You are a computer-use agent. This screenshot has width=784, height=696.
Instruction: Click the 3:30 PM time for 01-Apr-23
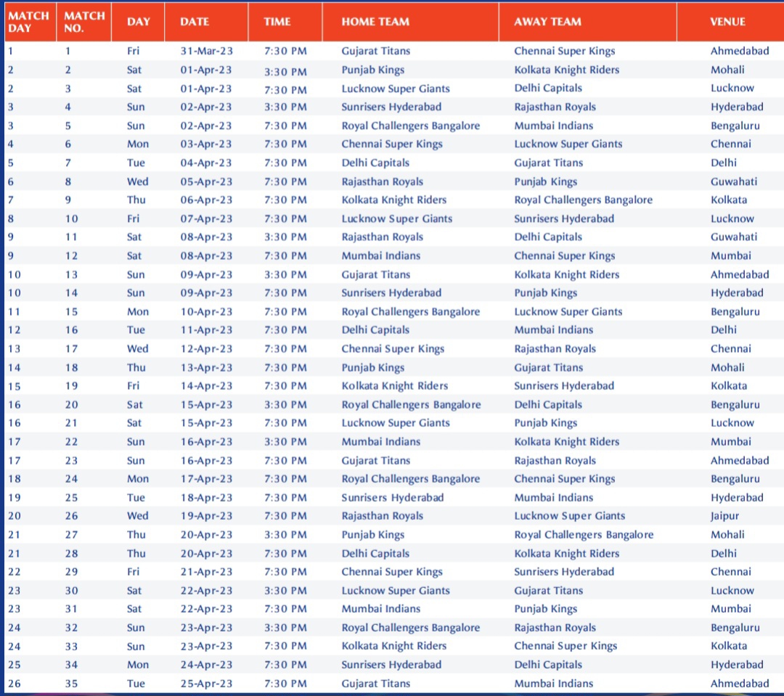[x=285, y=72]
